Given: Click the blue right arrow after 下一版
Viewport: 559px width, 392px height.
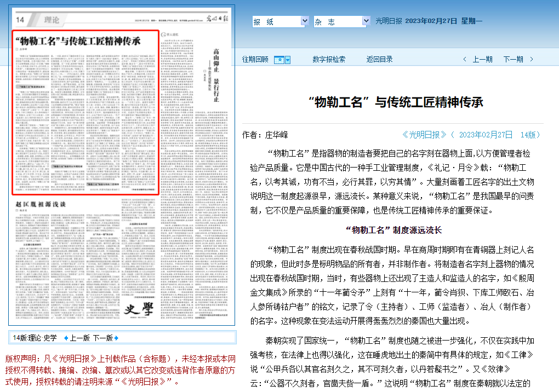Looking at the screenshot, I should coord(116,338).
